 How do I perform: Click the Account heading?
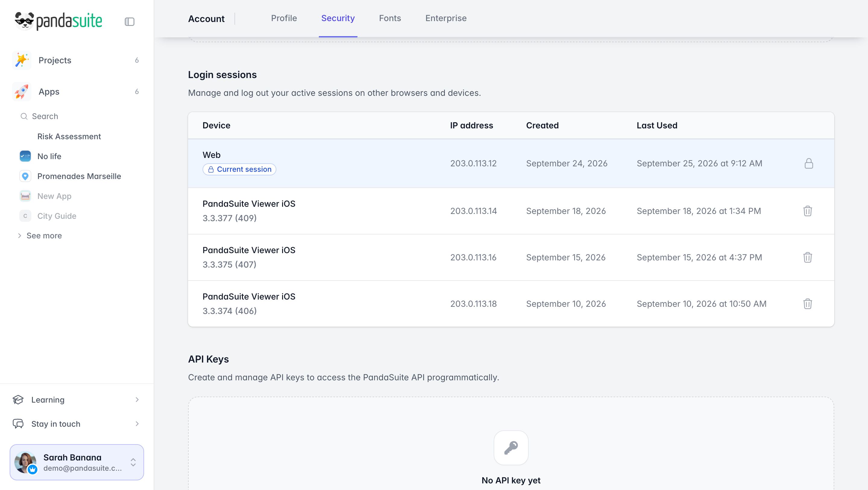tap(206, 19)
